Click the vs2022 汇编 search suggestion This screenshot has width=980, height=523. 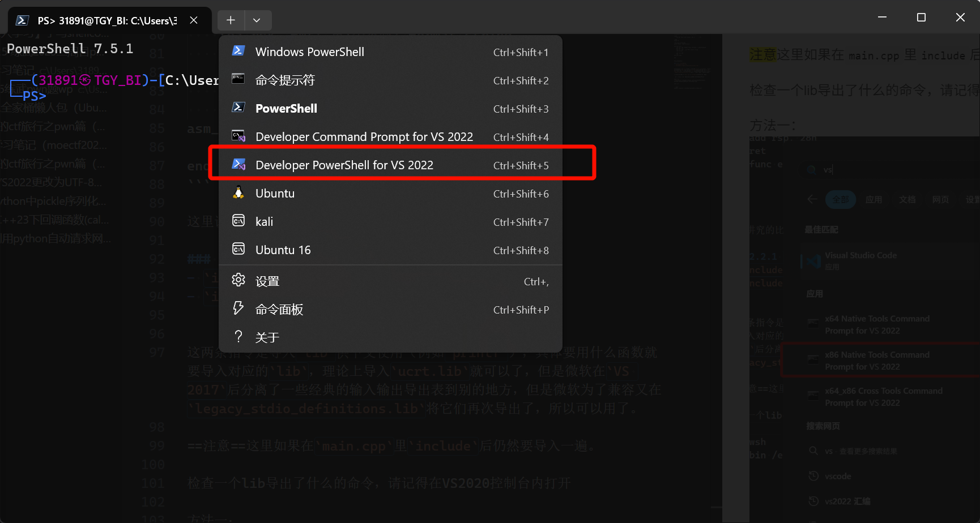tap(847, 501)
